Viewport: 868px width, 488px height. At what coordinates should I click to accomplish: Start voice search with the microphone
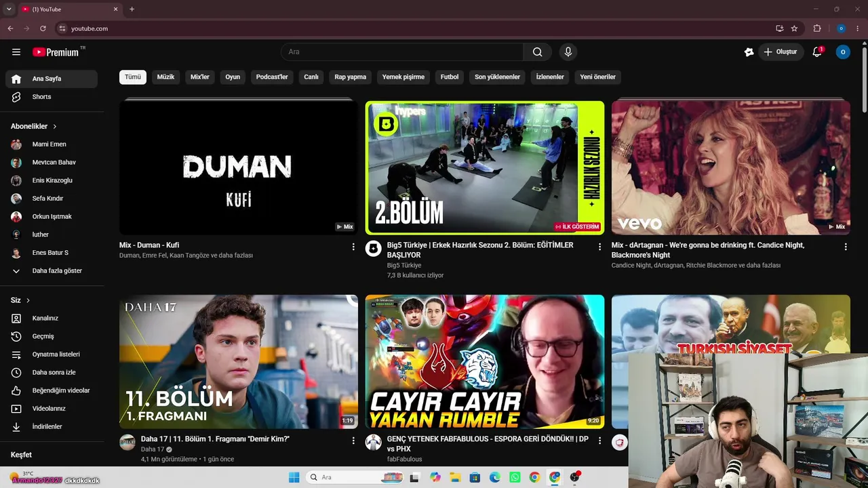point(568,52)
